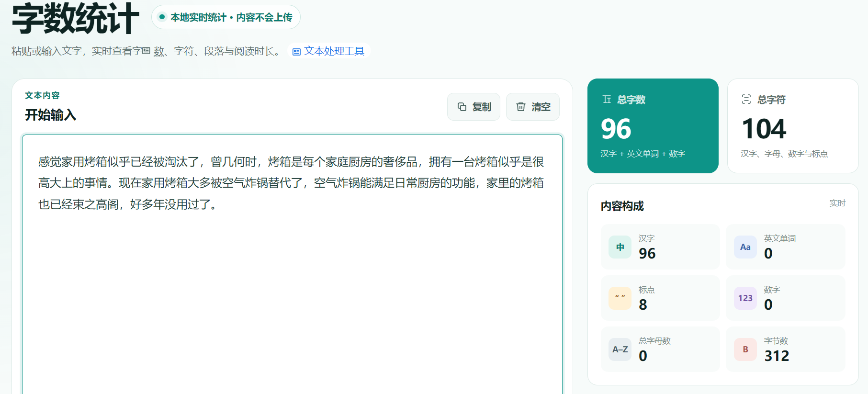Click the 标点 count value 8
The height and width of the screenshot is (394, 868).
coord(643,304)
